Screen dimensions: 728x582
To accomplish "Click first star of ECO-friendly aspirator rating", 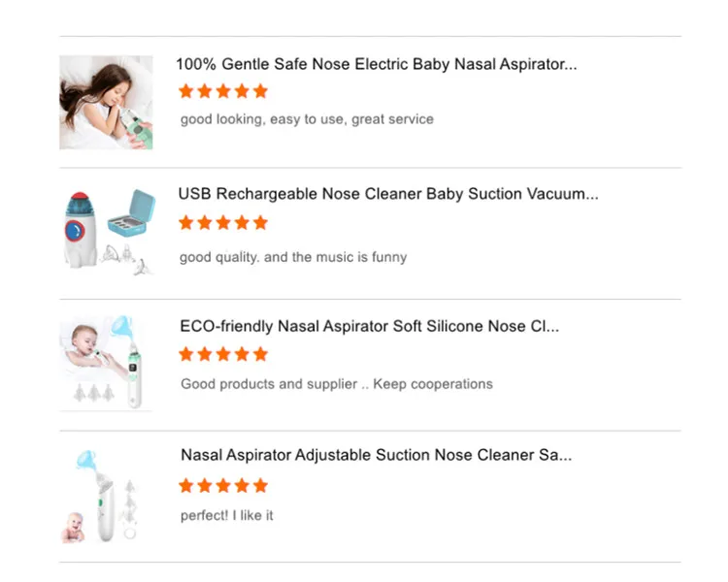I will point(186,354).
